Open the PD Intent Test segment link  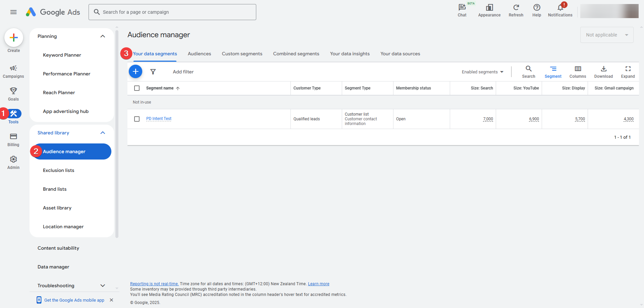point(159,119)
